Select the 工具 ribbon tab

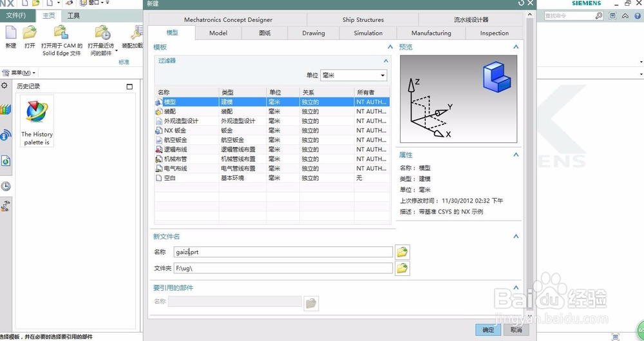tap(73, 15)
